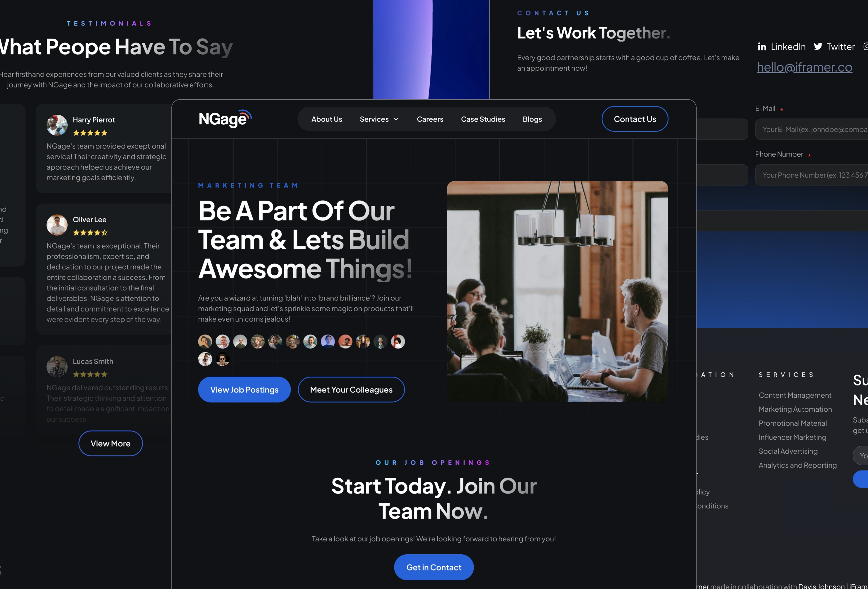Click the Harry Pierrot avatar icon

tap(56, 124)
